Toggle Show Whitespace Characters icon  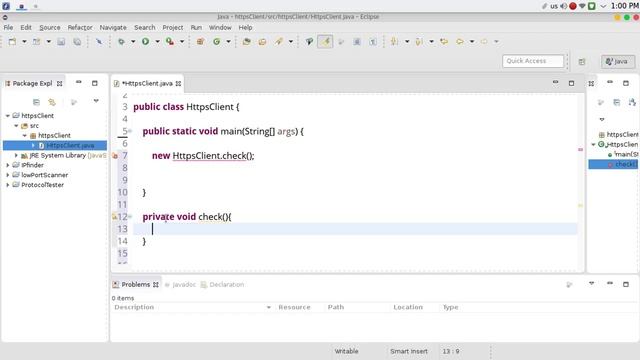[x=373, y=42]
